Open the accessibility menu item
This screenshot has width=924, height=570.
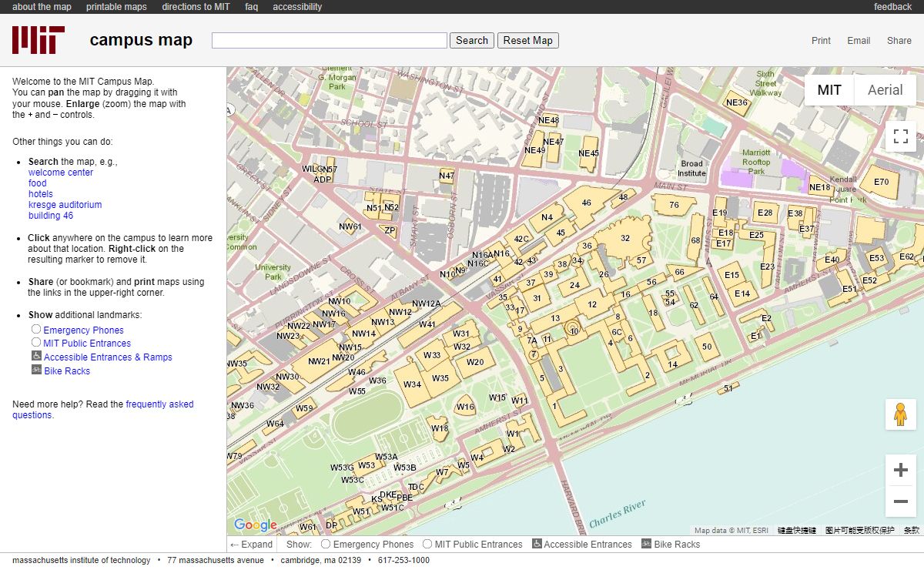[x=297, y=7]
